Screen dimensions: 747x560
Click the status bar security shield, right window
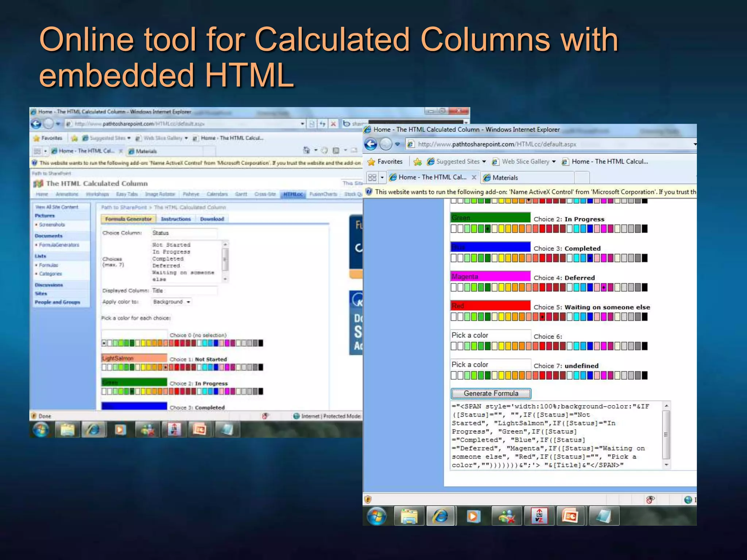pos(368,499)
